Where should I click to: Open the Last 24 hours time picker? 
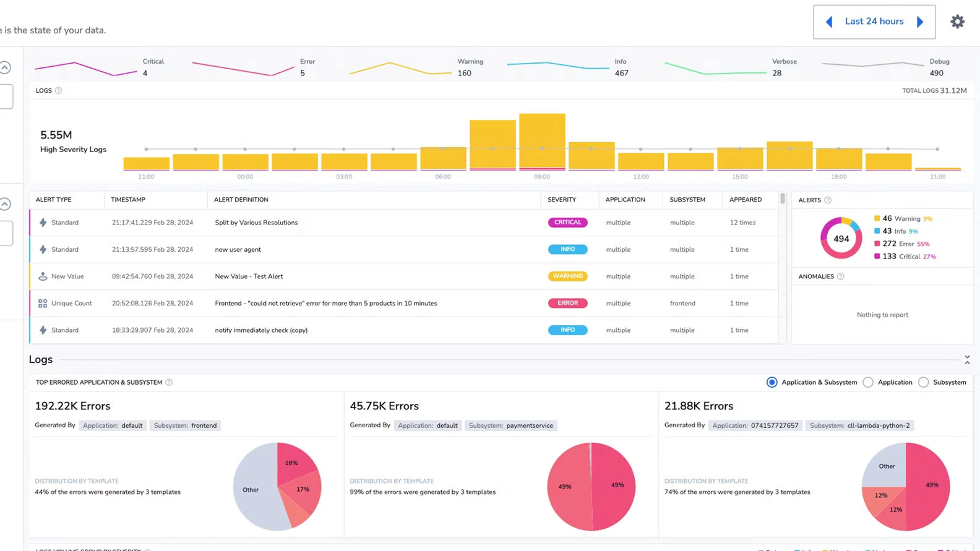pyautogui.click(x=874, y=22)
